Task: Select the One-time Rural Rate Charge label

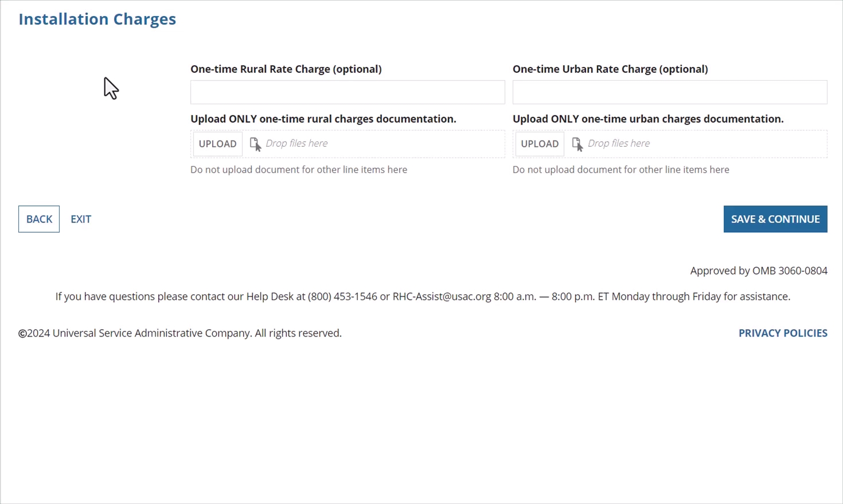Action: tap(286, 69)
